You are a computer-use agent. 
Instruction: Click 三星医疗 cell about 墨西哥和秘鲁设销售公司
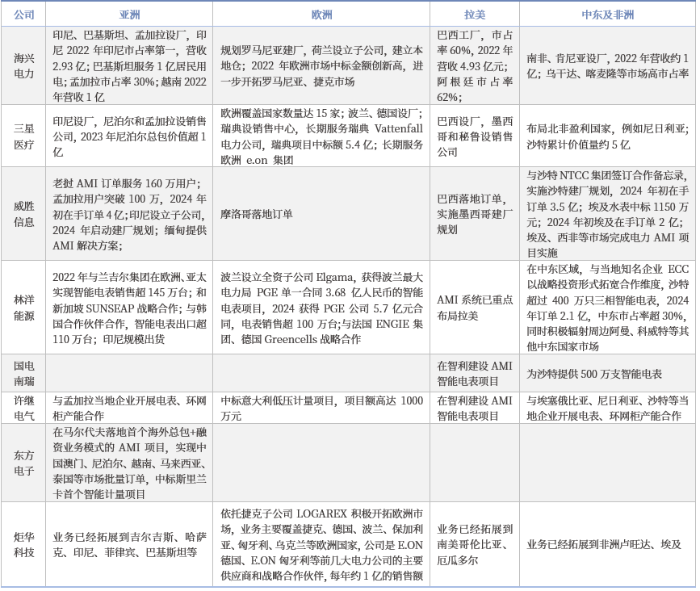[475, 136]
